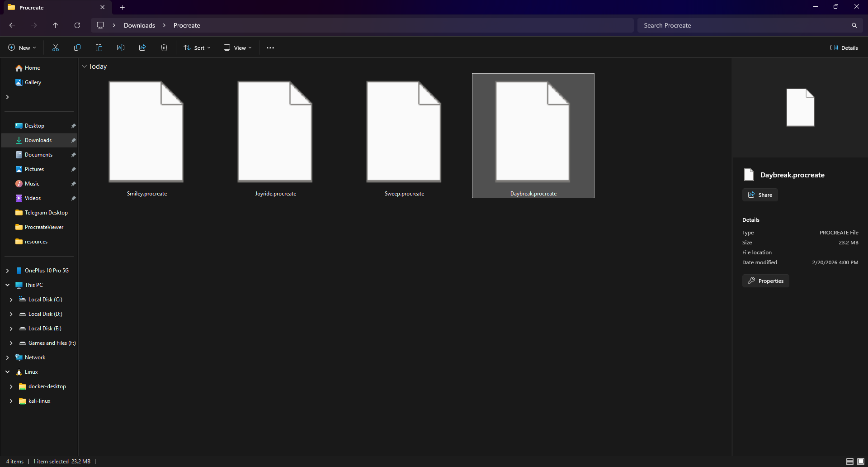Viewport: 868px width, 467px height.
Task: Click Downloads in the breadcrumb path
Action: [x=139, y=25]
